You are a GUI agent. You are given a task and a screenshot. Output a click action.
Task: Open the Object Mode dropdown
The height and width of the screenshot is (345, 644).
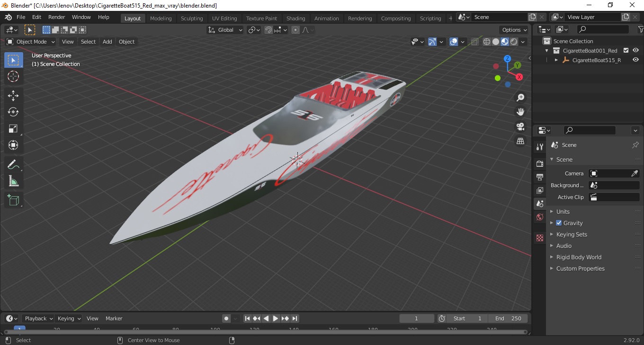31,42
